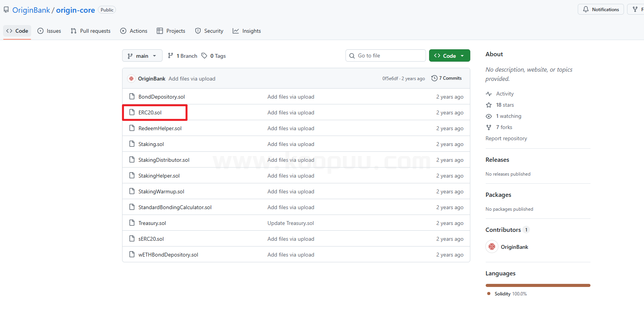Image resolution: width=644 pixels, height=317 pixels.
Task: Open the 'Update Treasury.sol' commit message
Action: tap(291, 223)
